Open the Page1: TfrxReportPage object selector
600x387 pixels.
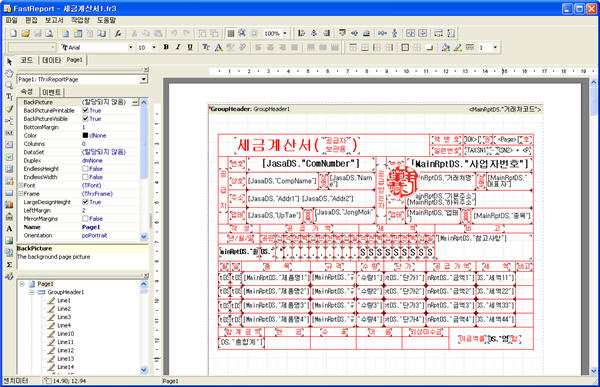(143, 79)
